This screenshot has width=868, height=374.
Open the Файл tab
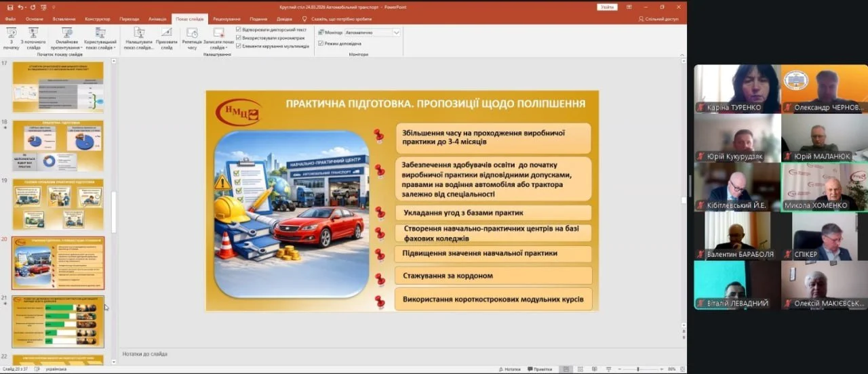(10, 19)
